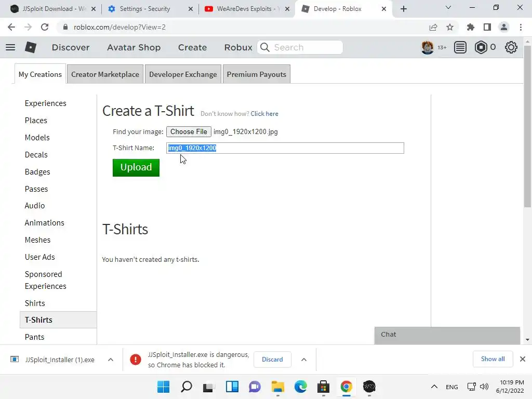Click Show all downloads
The width and height of the screenshot is (532, 399).
[x=493, y=359]
